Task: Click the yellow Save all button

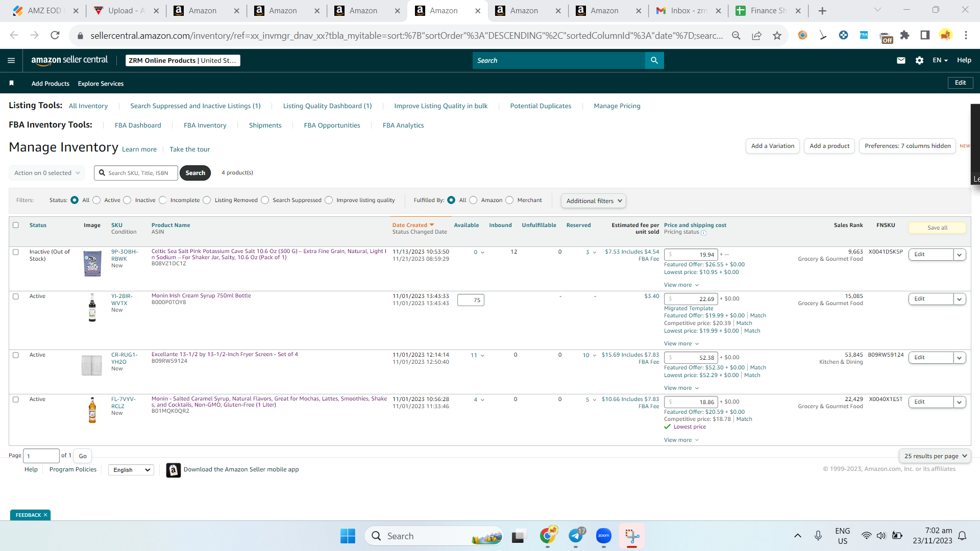Action: pos(937,228)
